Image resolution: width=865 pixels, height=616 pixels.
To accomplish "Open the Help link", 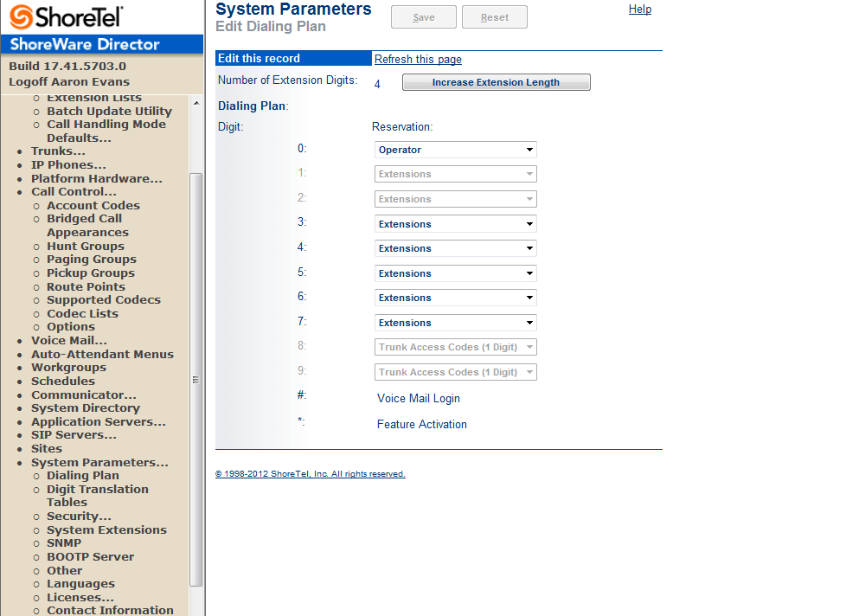I will coord(640,10).
